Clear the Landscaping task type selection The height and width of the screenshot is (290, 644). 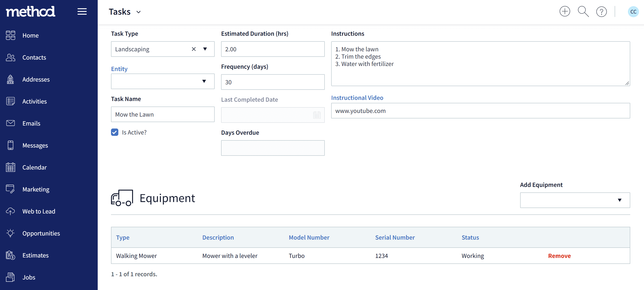coord(194,49)
